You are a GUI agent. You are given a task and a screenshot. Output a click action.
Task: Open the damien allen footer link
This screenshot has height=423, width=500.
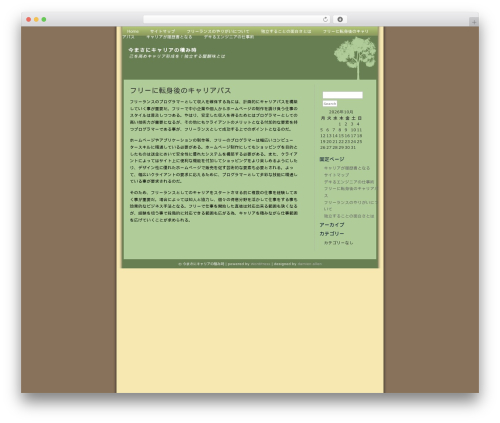point(310,264)
